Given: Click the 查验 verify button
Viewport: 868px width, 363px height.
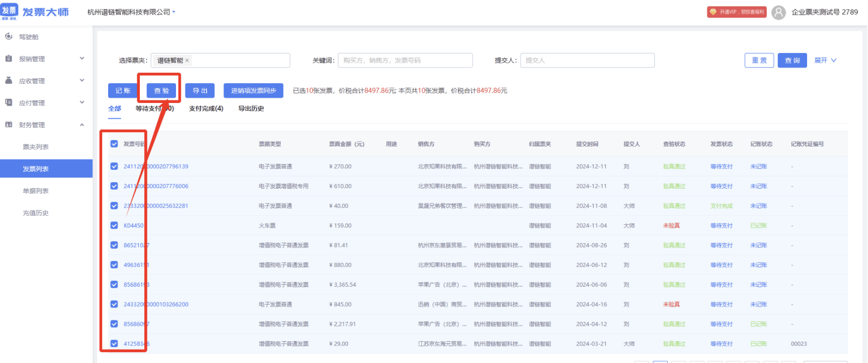Looking at the screenshot, I should [162, 91].
